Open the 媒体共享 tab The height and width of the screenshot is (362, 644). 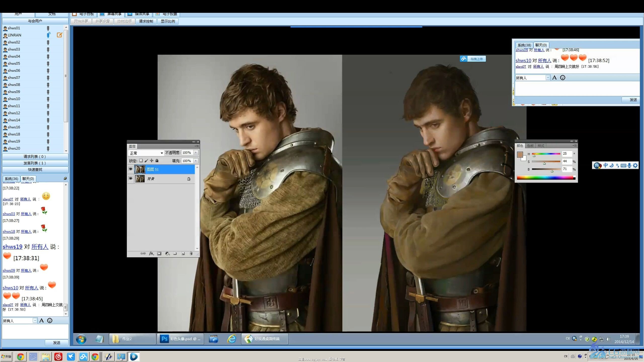coord(138,14)
